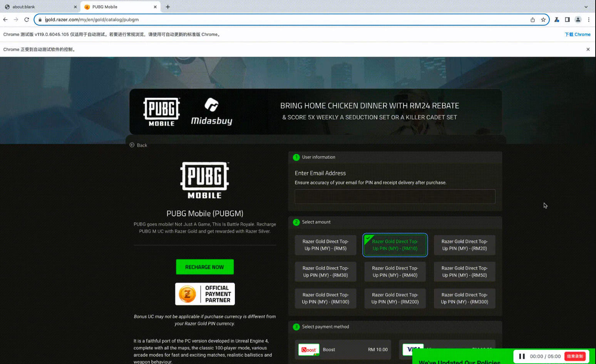Go back with browser back arrow
The height and width of the screenshot is (364, 596).
point(5,20)
